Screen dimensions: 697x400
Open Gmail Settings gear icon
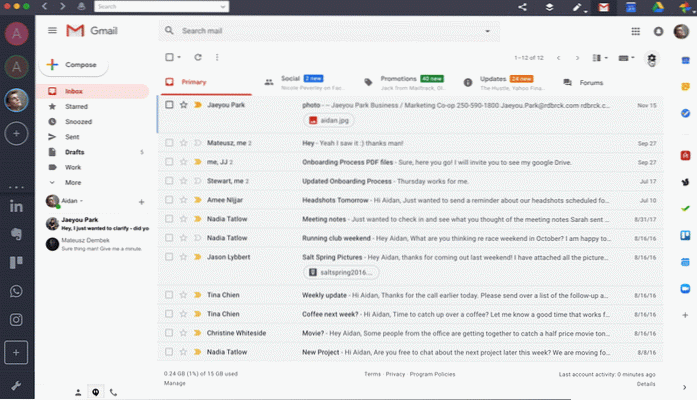(x=652, y=58)
